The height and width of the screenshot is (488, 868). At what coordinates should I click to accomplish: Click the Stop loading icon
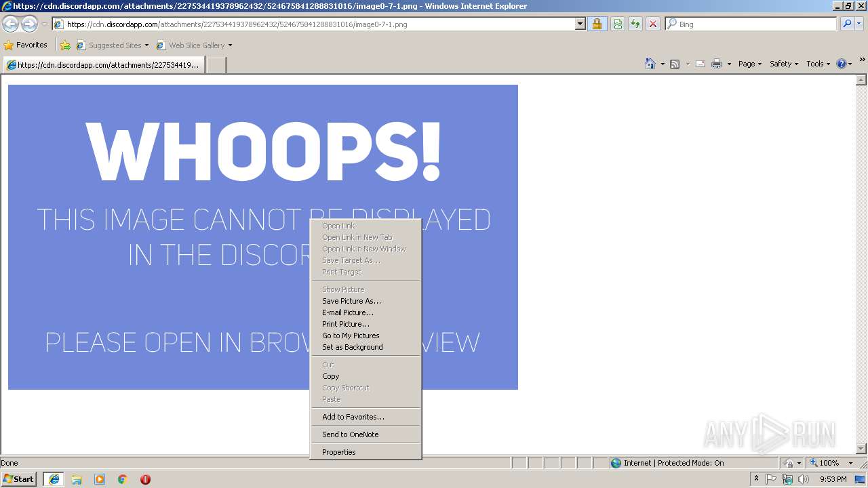coord(653,24)
